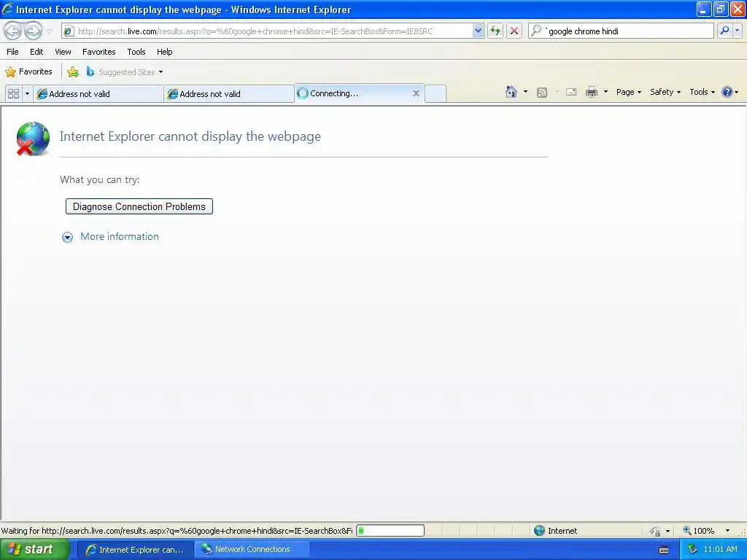747x560 pixels.
Task: Open the Tools command bar menu
Action: (x=702, y=92)
